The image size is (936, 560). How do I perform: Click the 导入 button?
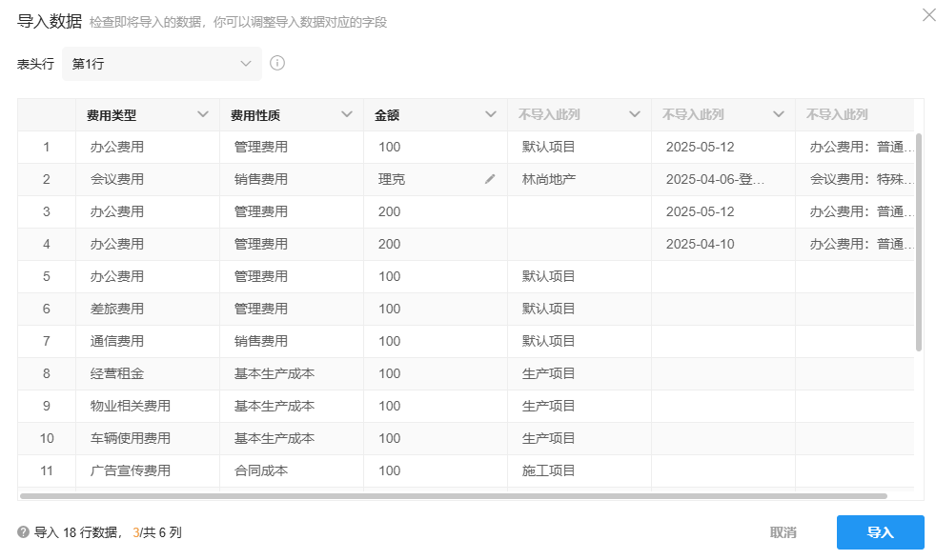point(880,533)
